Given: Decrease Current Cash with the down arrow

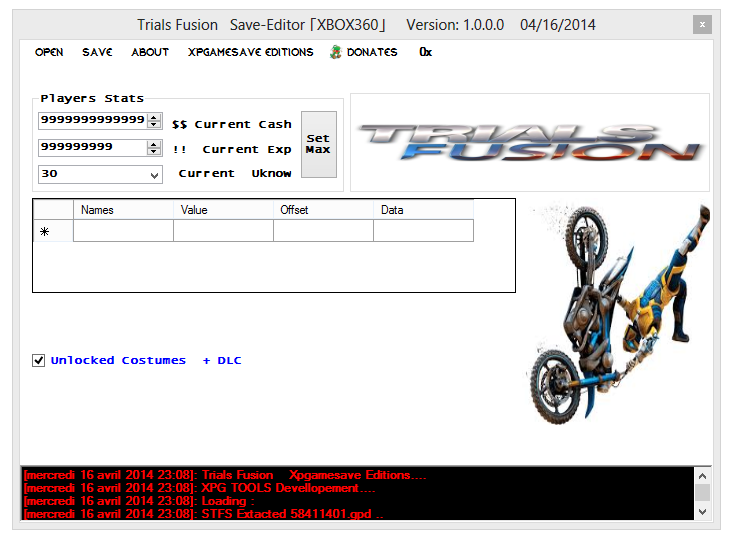Looking at the screenshot, I should [x=154, y=125].
